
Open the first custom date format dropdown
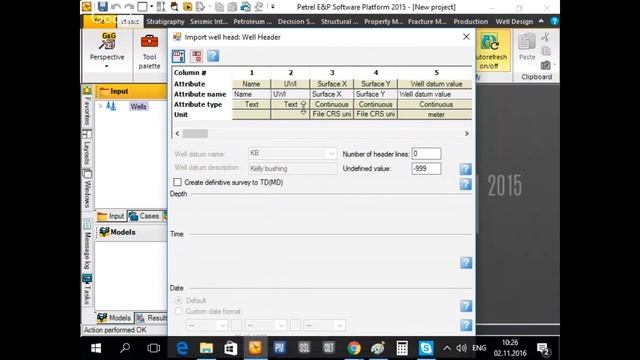click(x=207, y=325)
